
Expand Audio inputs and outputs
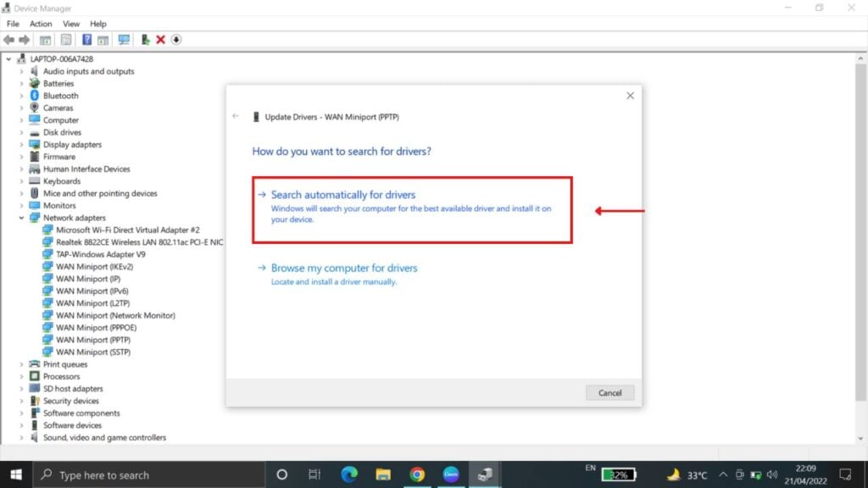(x=21, y=71)
